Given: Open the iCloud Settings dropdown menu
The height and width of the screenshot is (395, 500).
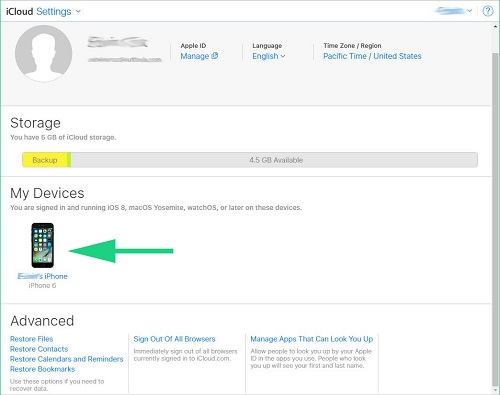Looking at the screenshot, I should pyautogui.click(x=59, y=12).
